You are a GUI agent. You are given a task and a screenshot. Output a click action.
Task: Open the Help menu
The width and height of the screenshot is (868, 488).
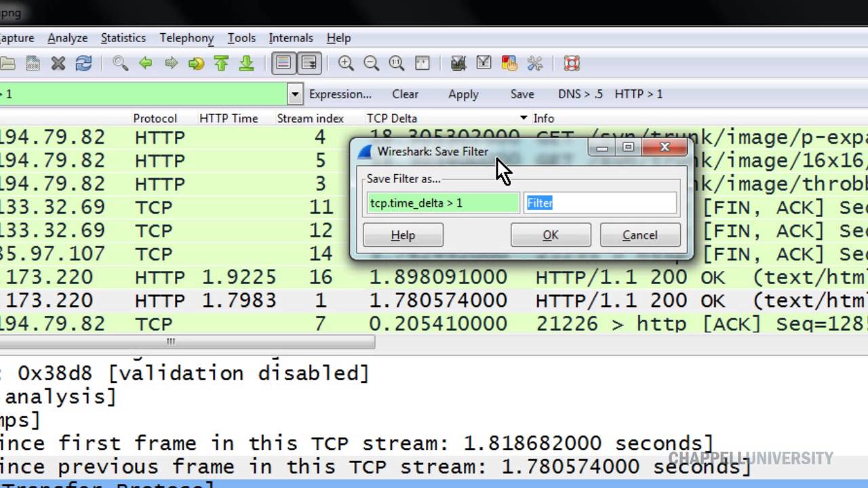338,38
